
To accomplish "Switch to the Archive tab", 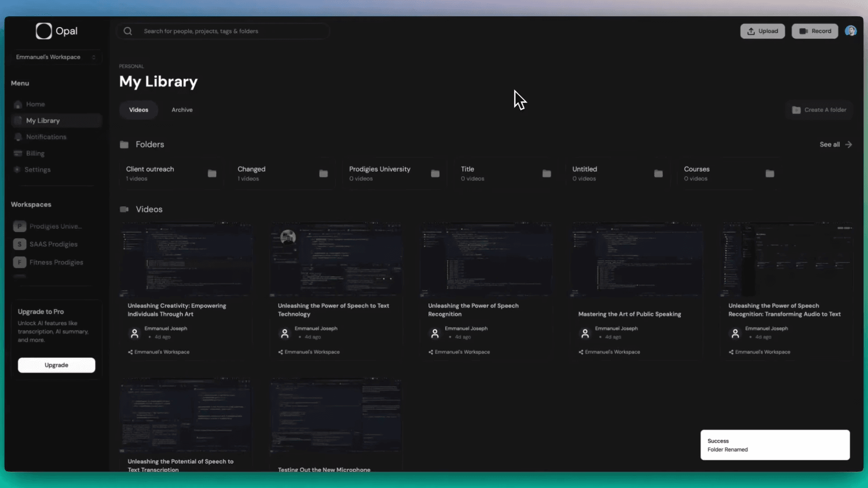I will click(182, 110).
